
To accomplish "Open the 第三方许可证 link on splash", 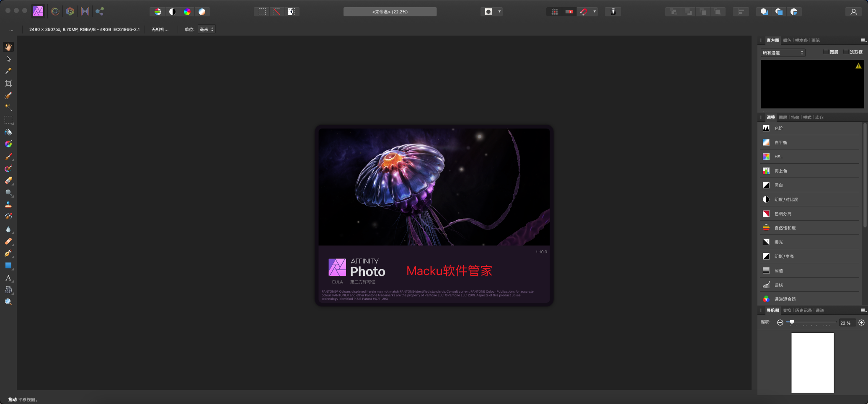I will pos(363,282).
